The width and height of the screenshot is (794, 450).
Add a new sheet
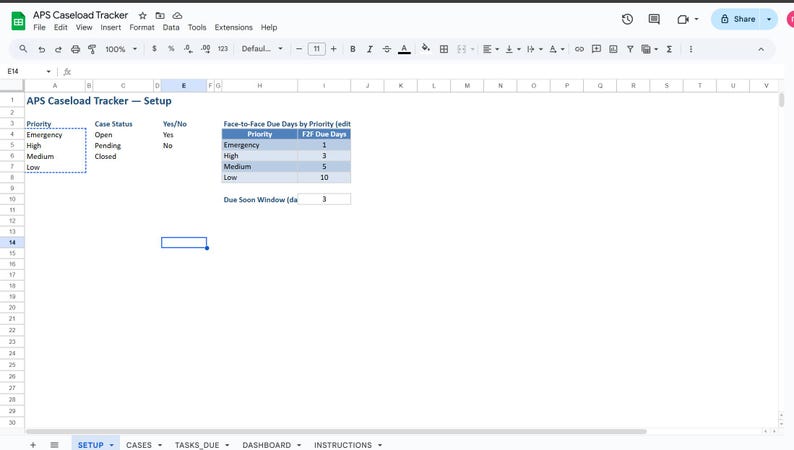[33, 444]
